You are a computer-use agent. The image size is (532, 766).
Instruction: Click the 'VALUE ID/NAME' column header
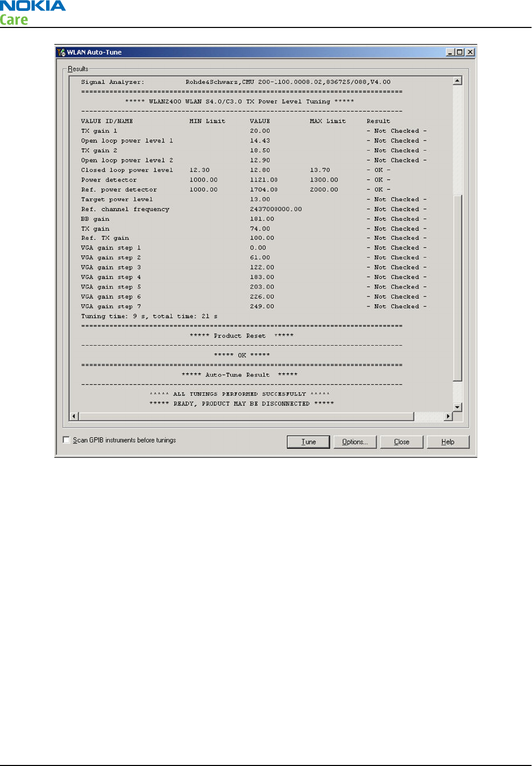pyautogui.click(x=107, y=121)
